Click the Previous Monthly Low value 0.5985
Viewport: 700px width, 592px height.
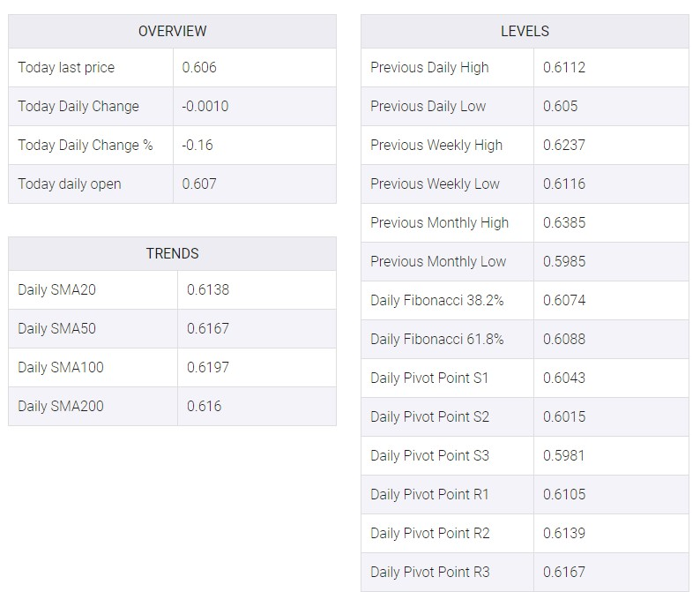click(564, 261)
